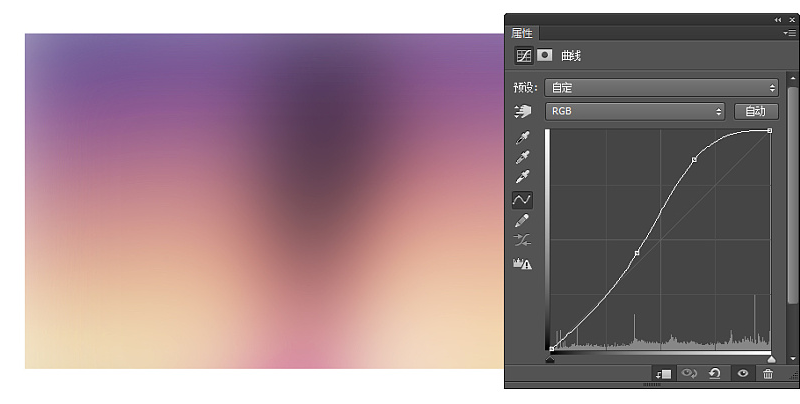Open the RGB channel dropdown
This screenshot has width=800, height=404.
tap(635, 111)
